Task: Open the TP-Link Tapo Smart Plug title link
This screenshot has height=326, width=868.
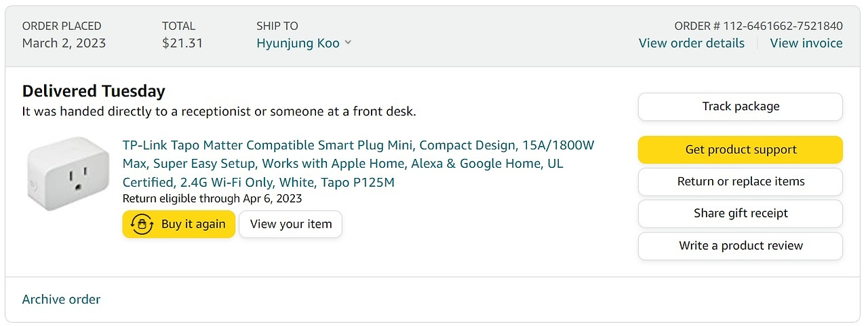Action: point(358,164)
